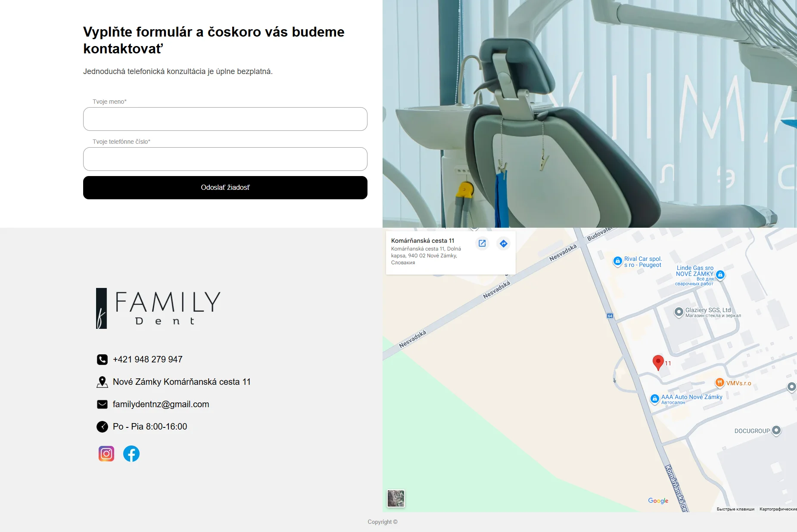Click the clock opening hours icon

[102, 427]
